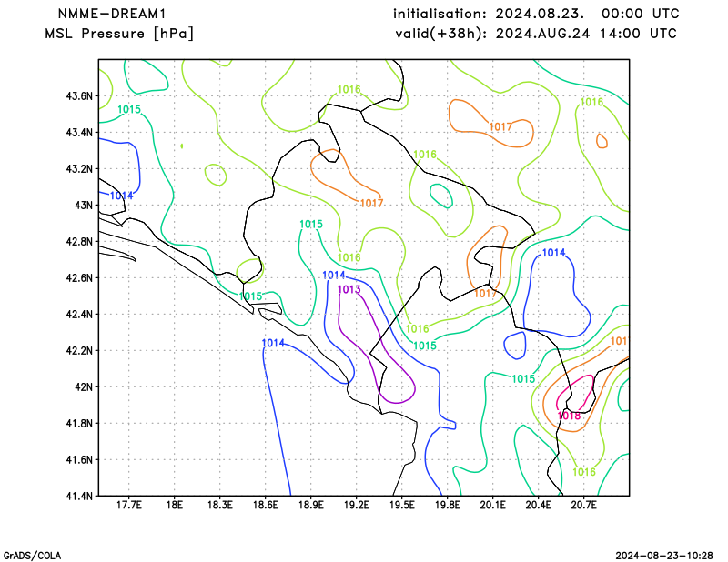This screenshot has height=562, width=728.
Task: Select the 42.8N latitude label
Action: (79, 242)
